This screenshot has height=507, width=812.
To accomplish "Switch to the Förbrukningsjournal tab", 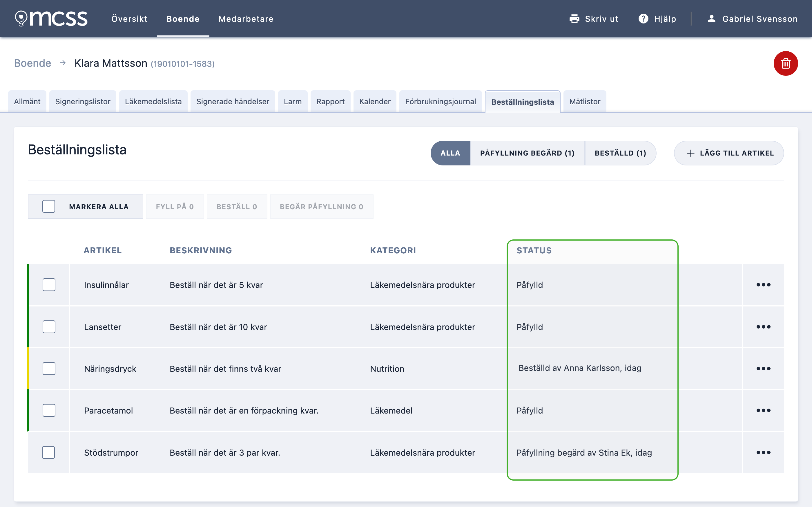I will pyautogui.click(x=441, y=102).
